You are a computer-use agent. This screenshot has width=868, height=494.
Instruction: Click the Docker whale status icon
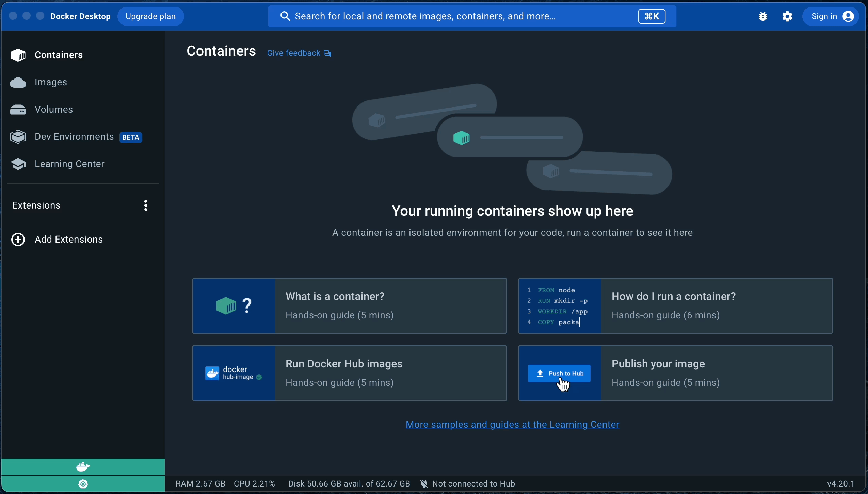[x=82, y=466]
